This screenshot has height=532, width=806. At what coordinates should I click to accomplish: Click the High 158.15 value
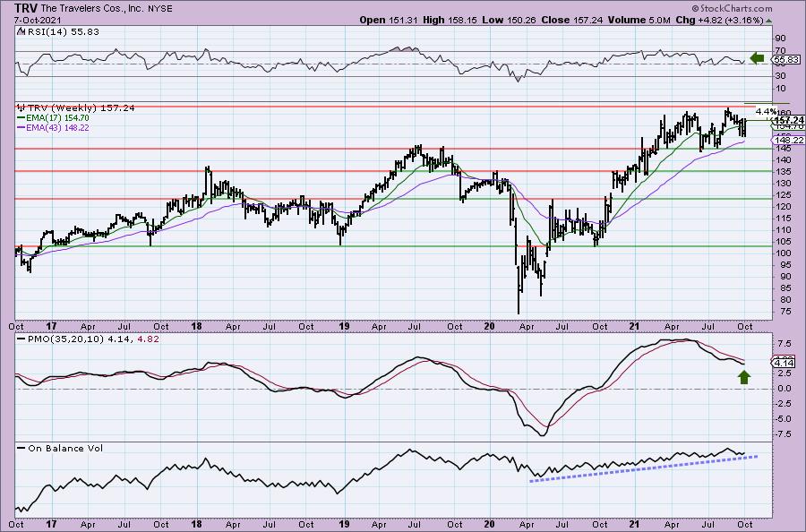click(x=450, y=20)
